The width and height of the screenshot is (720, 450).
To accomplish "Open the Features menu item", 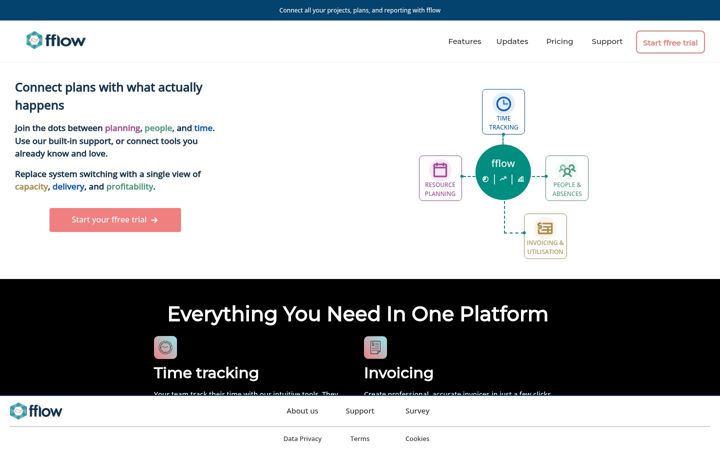I will (465, 41).
